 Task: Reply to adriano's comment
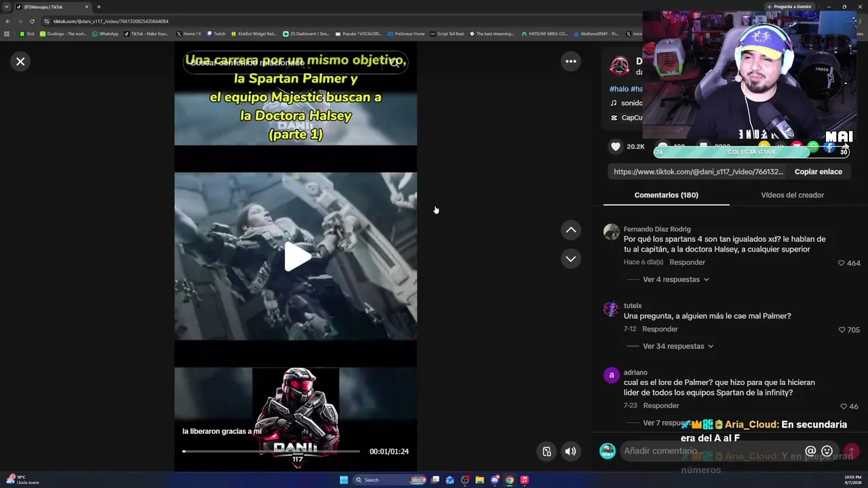pyautogui.click(x=661, y=406)
